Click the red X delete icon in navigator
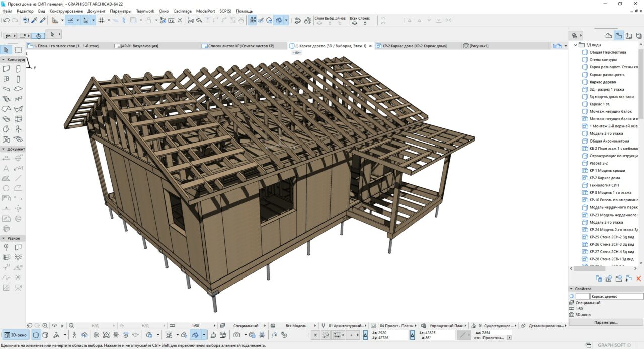This screenshot has height=349, width=644. click(x=639, y=278)
